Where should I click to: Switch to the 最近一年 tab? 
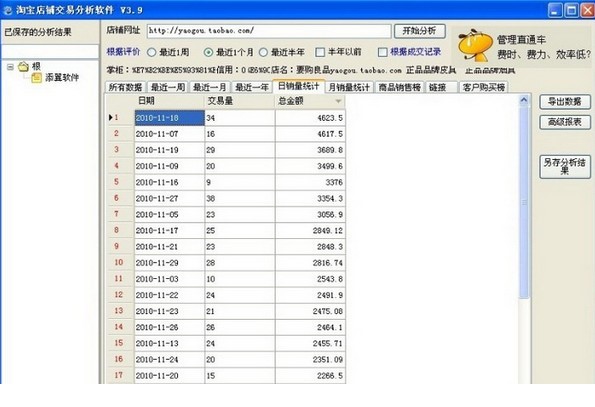252,87
